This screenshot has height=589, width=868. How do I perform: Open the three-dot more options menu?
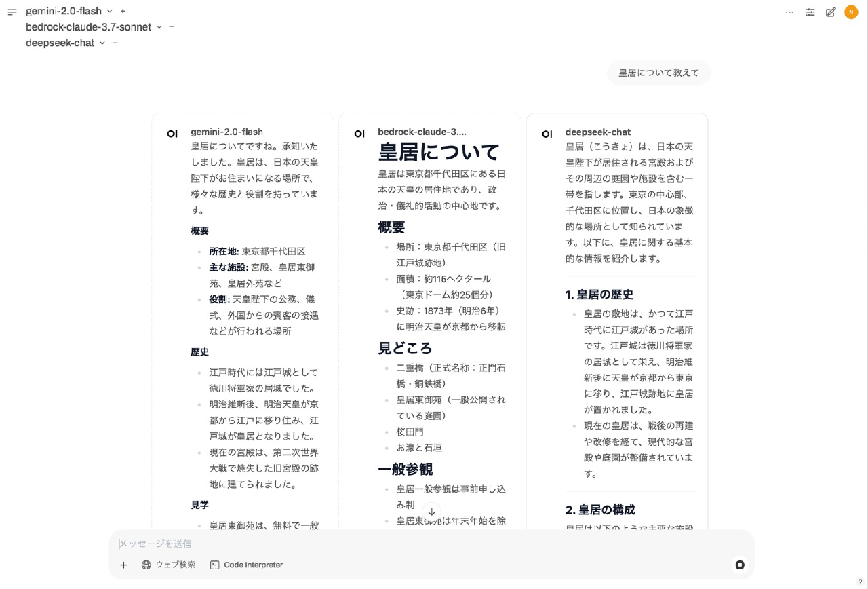tap(790, 12)
